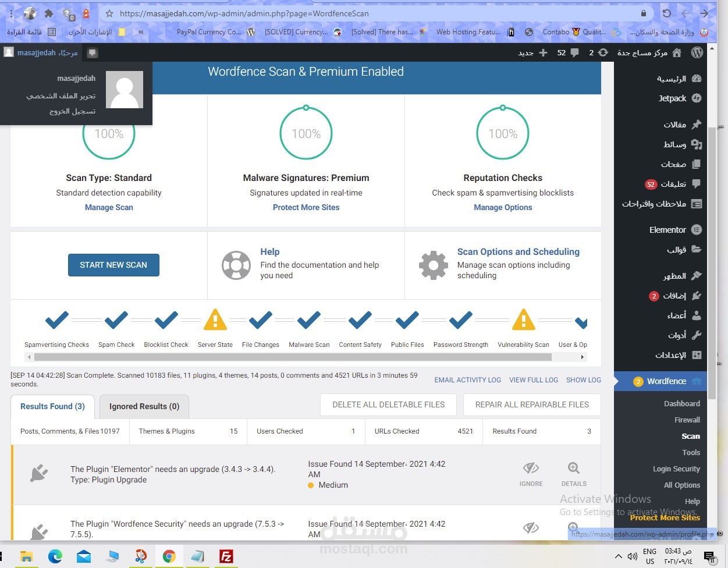728x568 pixels.
Task: Click the user avatar in profile dropdown
Action: [x=125, y=90]
